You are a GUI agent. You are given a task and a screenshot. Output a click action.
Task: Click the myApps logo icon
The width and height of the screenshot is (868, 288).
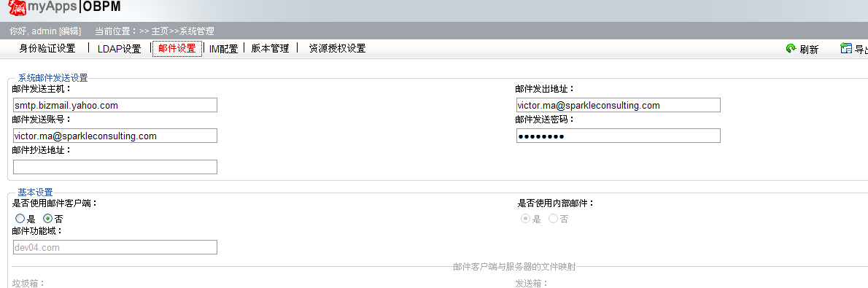click(18, 8)
